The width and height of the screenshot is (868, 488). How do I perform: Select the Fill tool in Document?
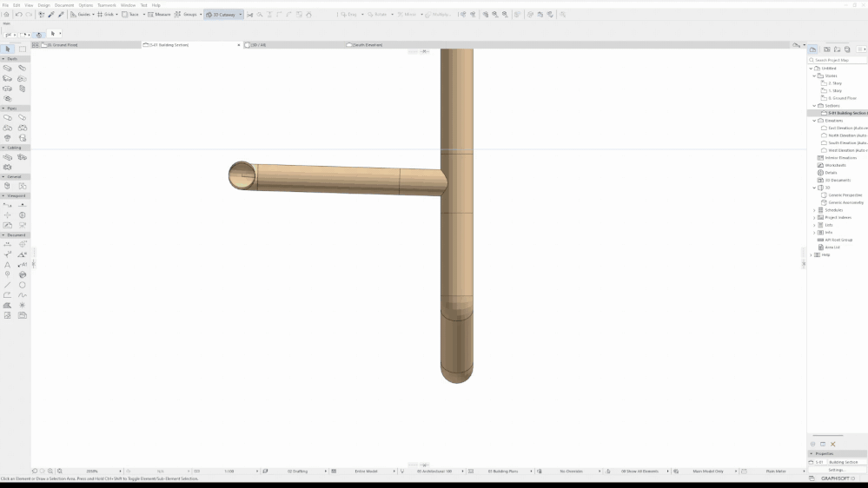pos(8,306)
